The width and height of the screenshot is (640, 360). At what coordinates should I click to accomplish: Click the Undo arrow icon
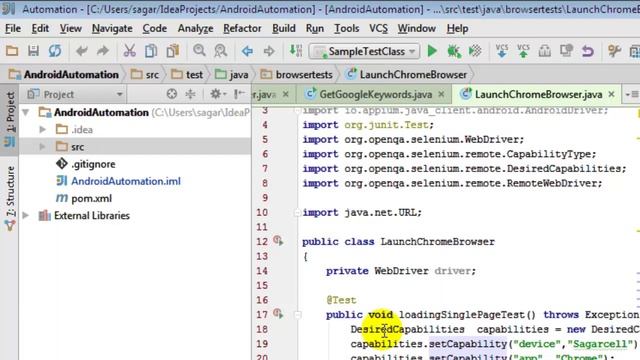pyautogui.click(x=82, y=51)
